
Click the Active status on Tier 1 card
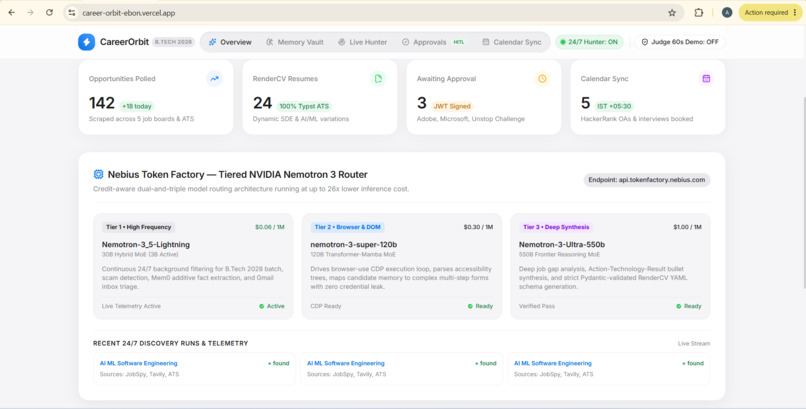pyautogui.click(x=272, y=306)
